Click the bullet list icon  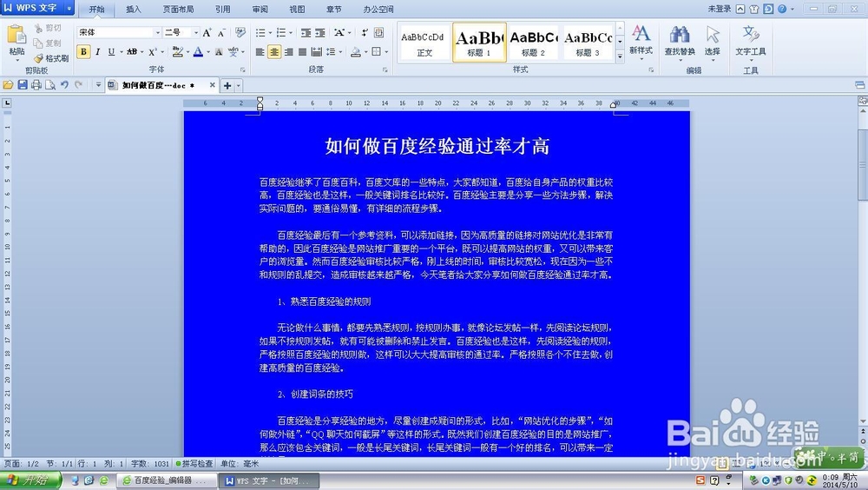tap(260, 33)
